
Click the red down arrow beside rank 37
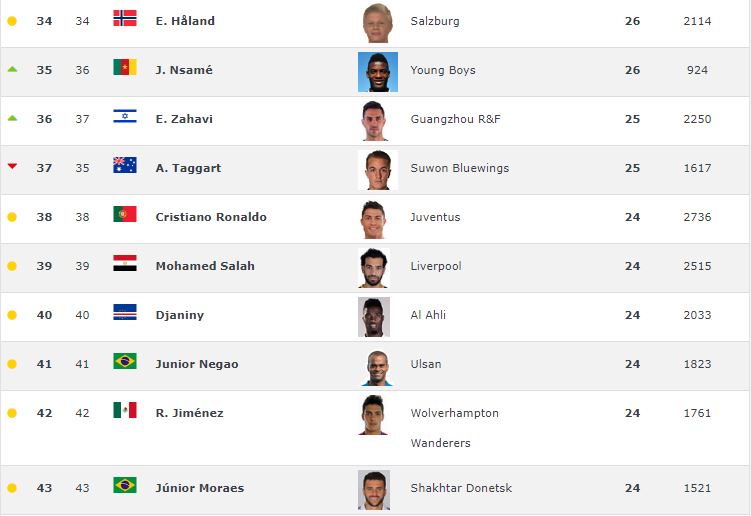click(x=12, y=166)
